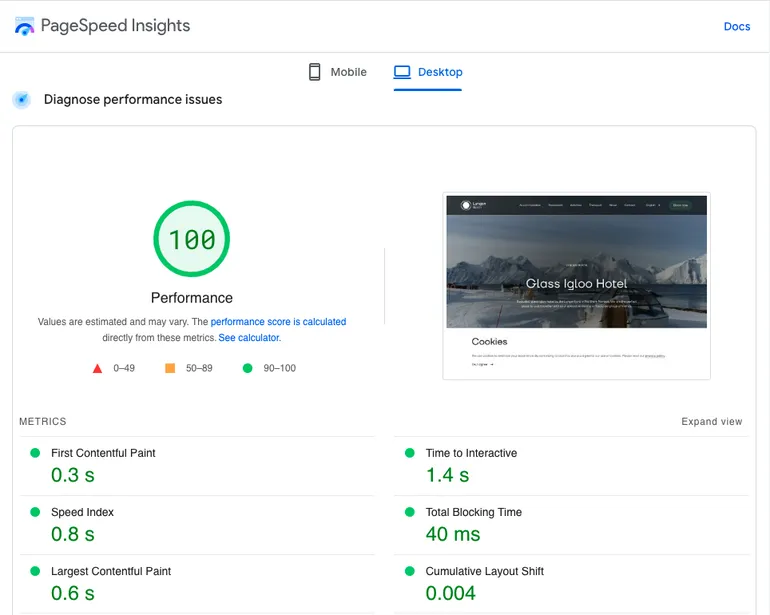Viewport: 770px width, 615px height.
Task: Click the Largest Contentful Paint metric label
Action: 111,571
